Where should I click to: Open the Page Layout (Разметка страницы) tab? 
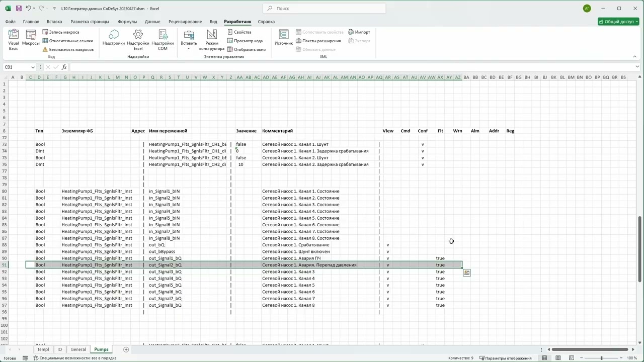[90, 22]
